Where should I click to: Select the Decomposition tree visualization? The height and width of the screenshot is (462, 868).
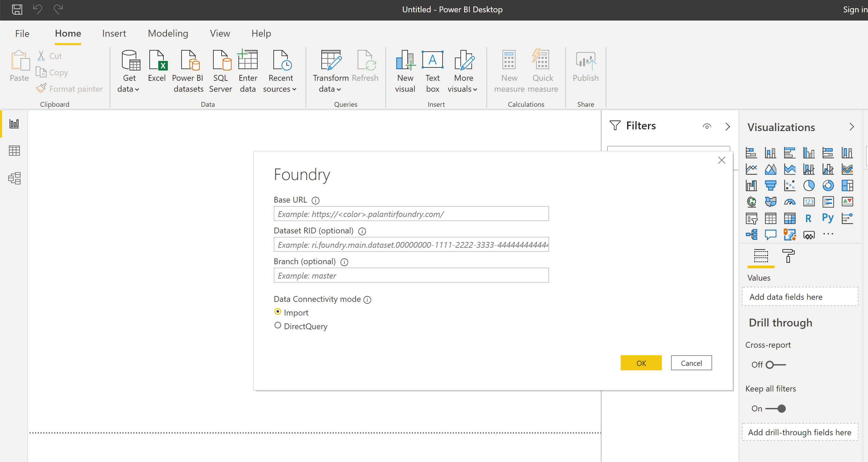pyautogui.click(x=752, y=235)
